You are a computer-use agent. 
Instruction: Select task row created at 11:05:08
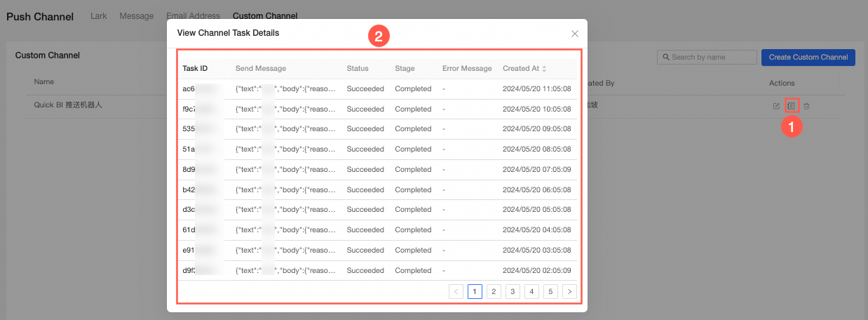click(377, 89)
